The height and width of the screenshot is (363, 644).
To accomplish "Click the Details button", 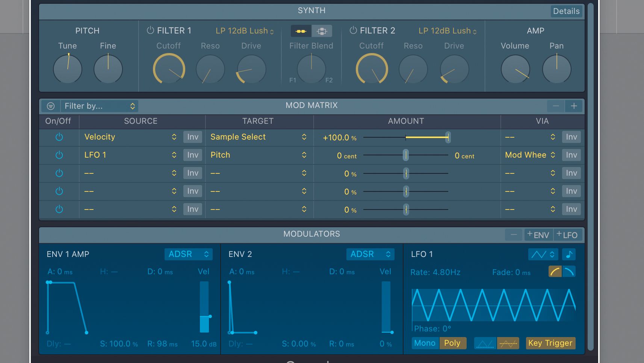I will click(566, 11).
